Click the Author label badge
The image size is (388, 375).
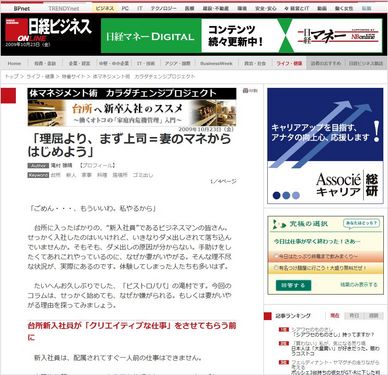click(38, 166)
